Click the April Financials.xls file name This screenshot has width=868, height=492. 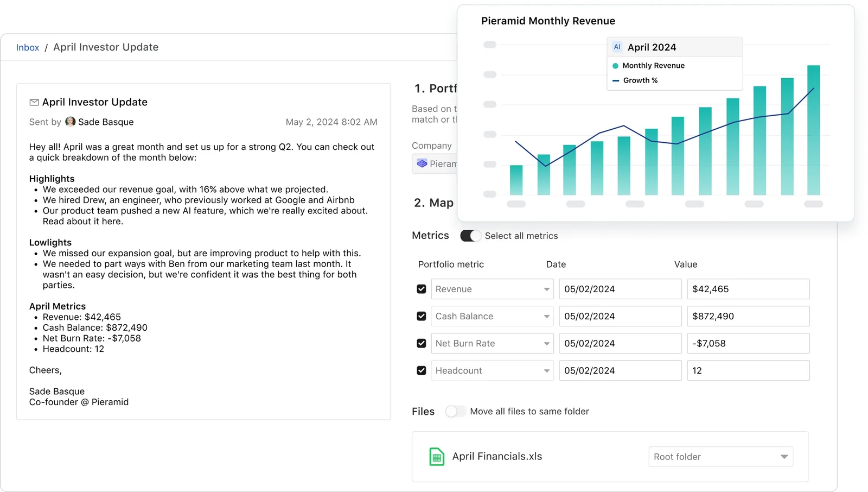pyautogui.click(x=497, y=457)
